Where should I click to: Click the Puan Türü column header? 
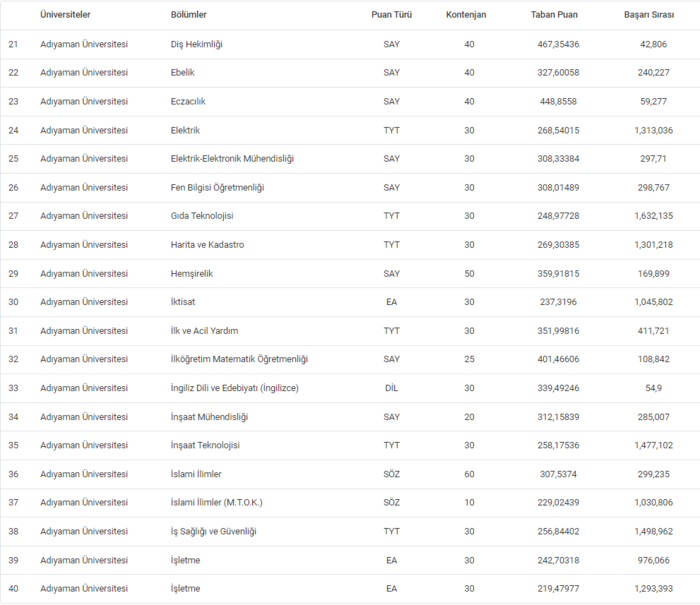click(392, 15)
